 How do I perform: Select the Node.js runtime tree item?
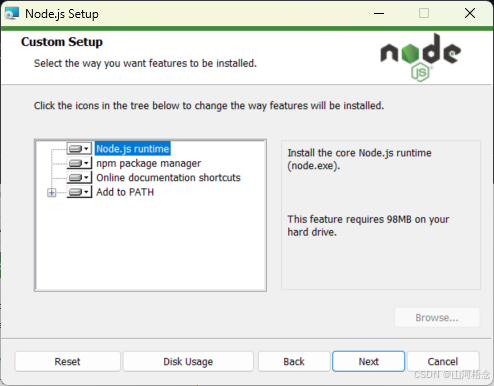point(133,149)
